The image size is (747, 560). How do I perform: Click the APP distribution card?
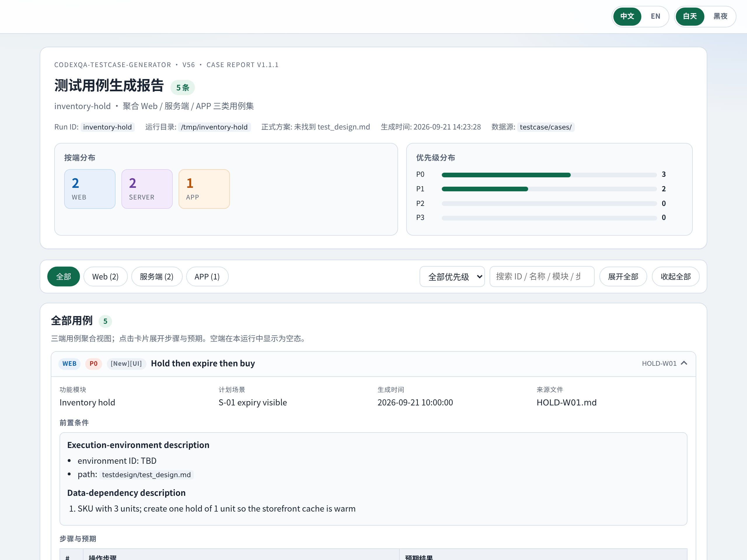tap(204, 189)
